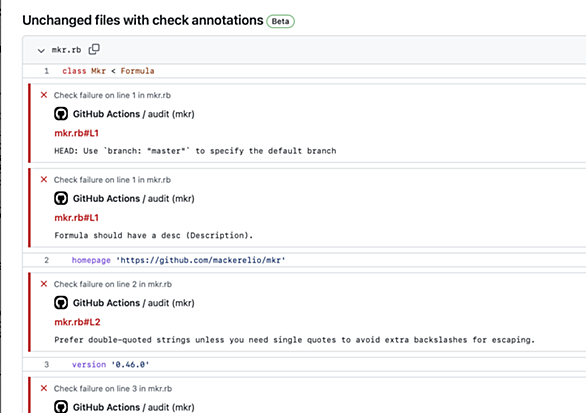Click GitHub avatar in line 2 annotation
586x413 pixels.
click(61, 302)
